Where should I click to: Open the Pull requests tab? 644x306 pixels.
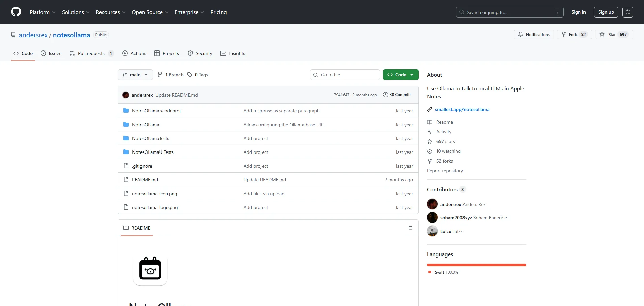[91, 53]
